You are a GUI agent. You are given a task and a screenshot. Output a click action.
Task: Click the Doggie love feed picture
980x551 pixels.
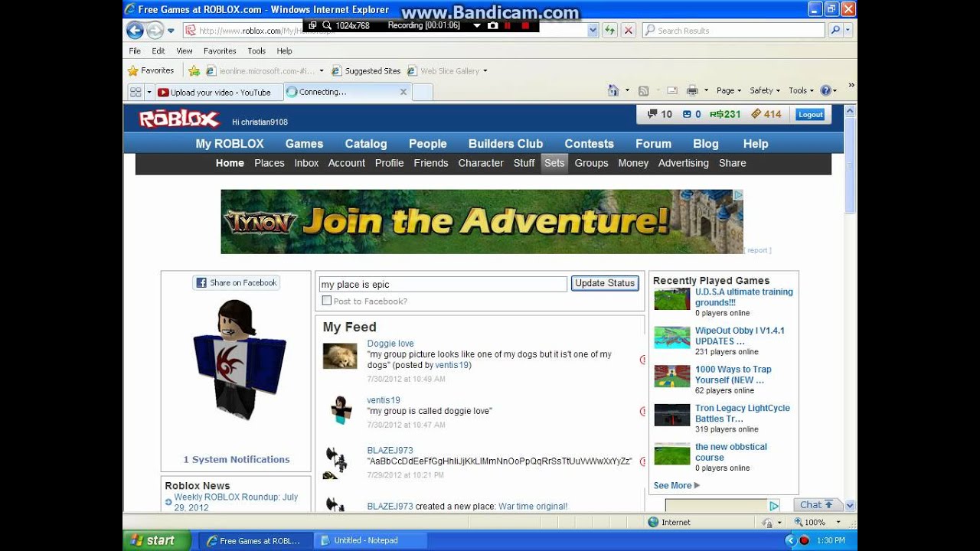click(340, 356)
